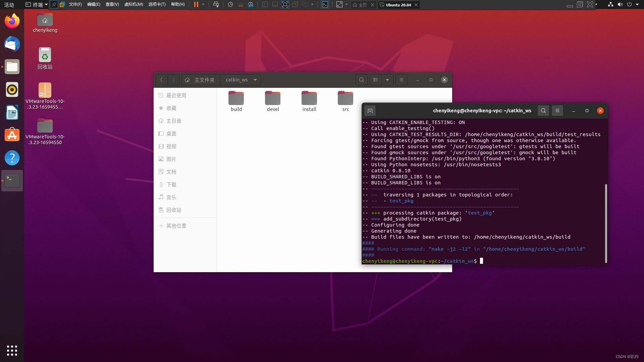Click the file manager icon in dock
This screenshot has height=362, width=644.
coord(12,66)
